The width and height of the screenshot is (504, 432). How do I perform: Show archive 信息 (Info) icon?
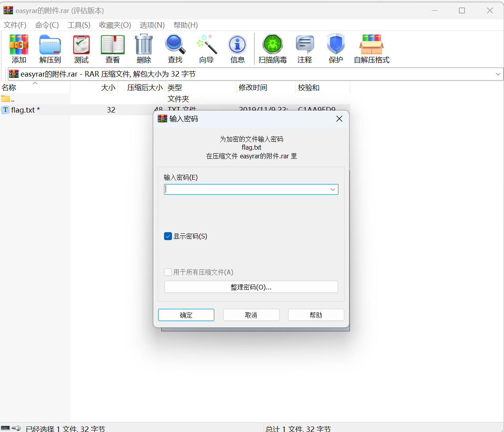pos(238,44)
